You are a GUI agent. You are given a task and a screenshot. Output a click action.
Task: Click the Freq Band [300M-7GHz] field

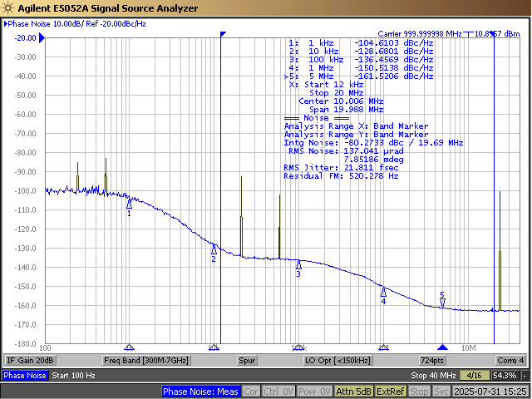point(146,360)
